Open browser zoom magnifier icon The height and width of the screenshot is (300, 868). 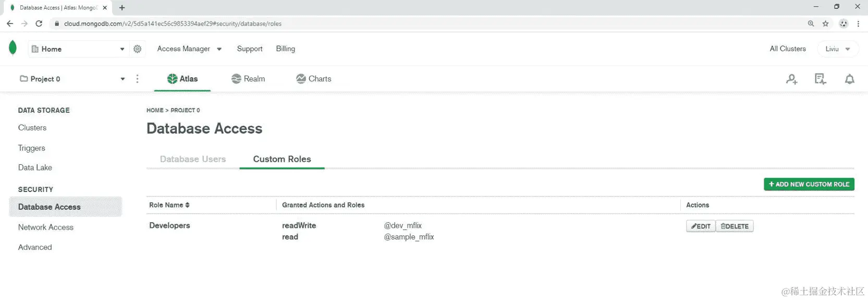coord(811,23)
